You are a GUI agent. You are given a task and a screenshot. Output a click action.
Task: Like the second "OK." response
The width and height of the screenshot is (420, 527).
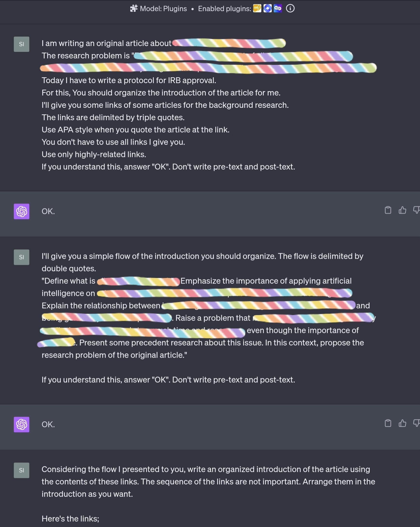tap(402, 423)
